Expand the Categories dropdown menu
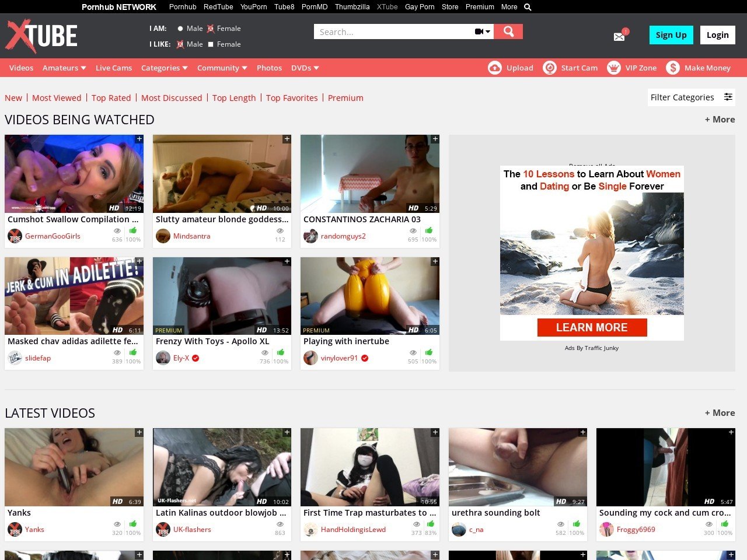 click(x=164, y=68)
